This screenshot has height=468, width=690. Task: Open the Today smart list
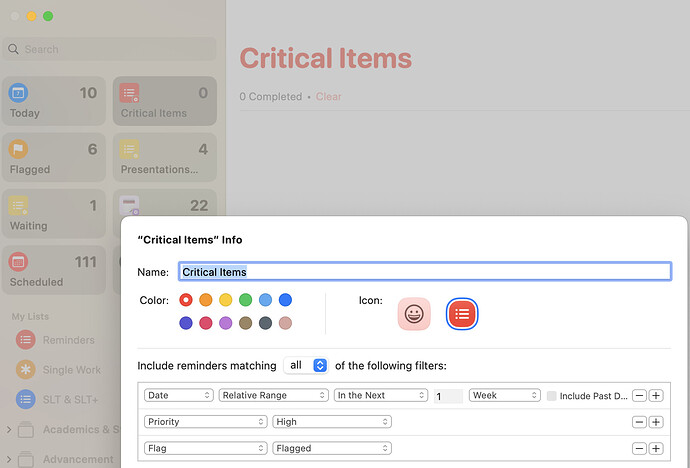pyautogui.click(x=54, y=101)
